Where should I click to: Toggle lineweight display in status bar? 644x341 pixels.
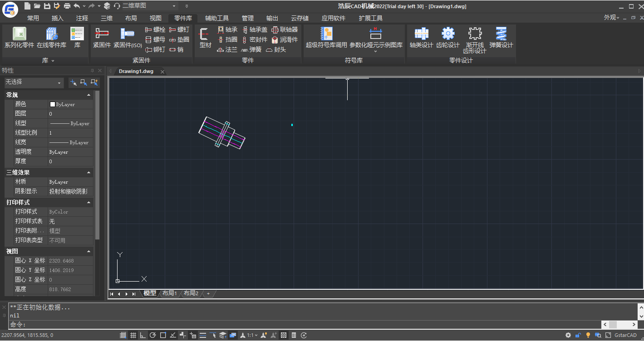[x=203, y=336]
